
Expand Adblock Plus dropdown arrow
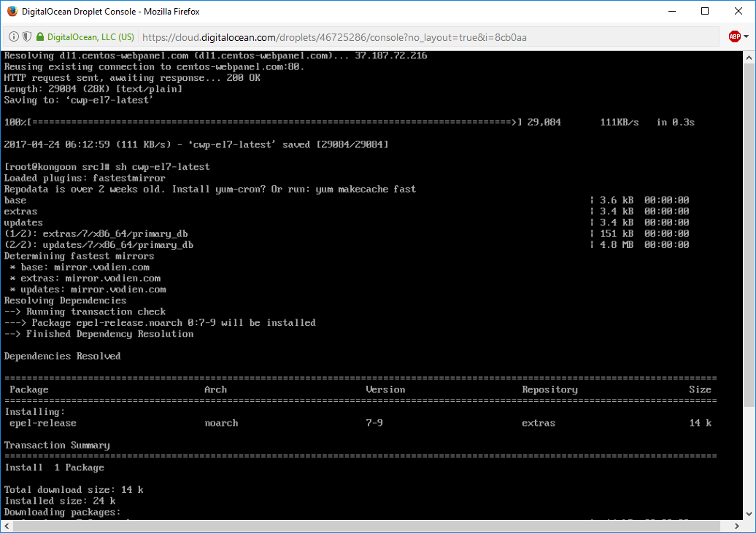pyautogui.click(x=747, y=36)
